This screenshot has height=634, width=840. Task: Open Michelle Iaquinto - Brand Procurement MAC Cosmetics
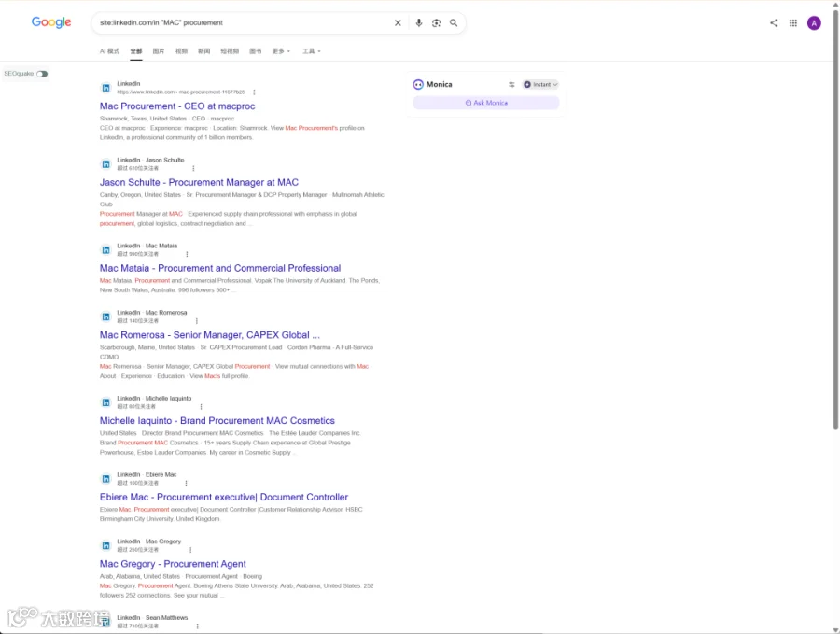[x=217, y=421]
